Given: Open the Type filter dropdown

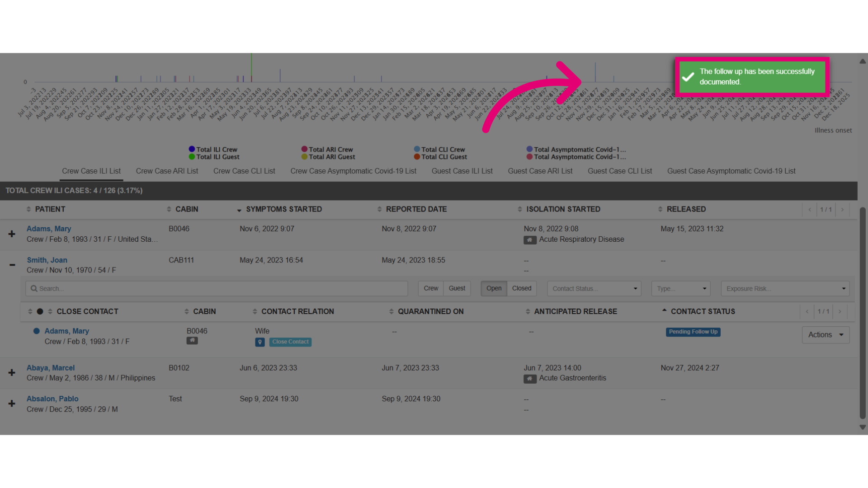Looking at the screenshot, I should point(681,289).
